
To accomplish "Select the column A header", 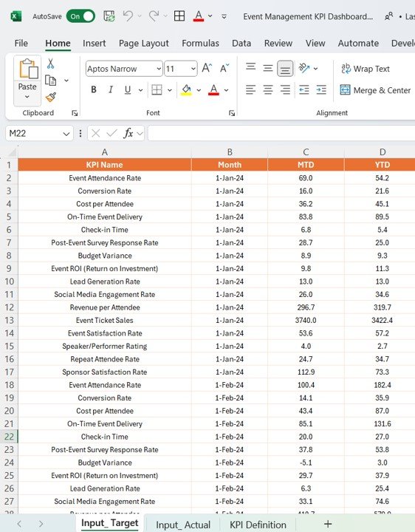I will [x=104, y=152].
